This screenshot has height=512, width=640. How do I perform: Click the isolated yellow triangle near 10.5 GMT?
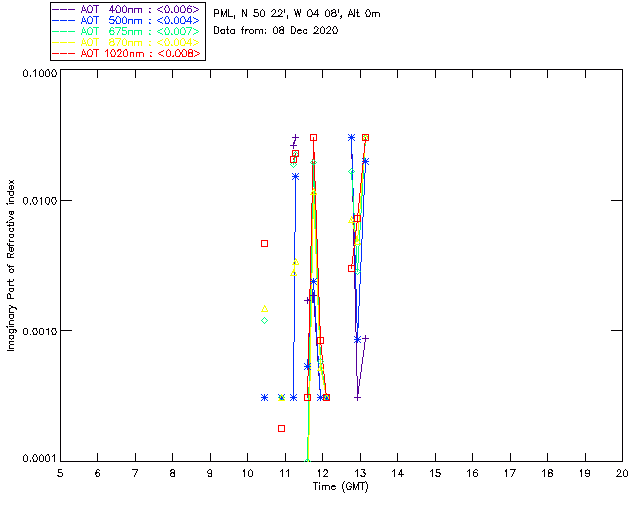coord(264,309)
